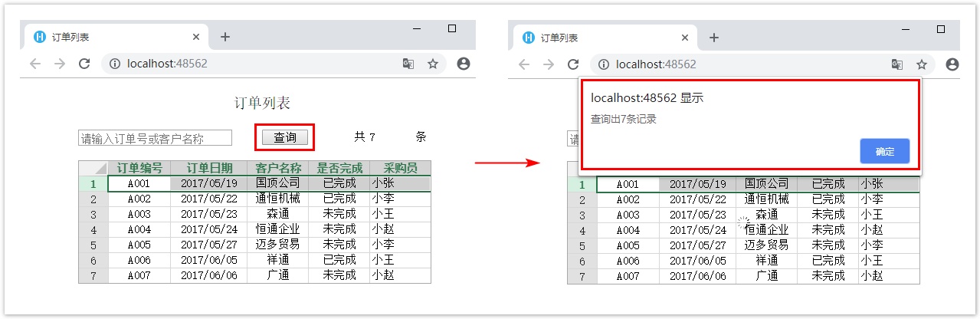Select 广通 cell in left table

click(278, 275)
